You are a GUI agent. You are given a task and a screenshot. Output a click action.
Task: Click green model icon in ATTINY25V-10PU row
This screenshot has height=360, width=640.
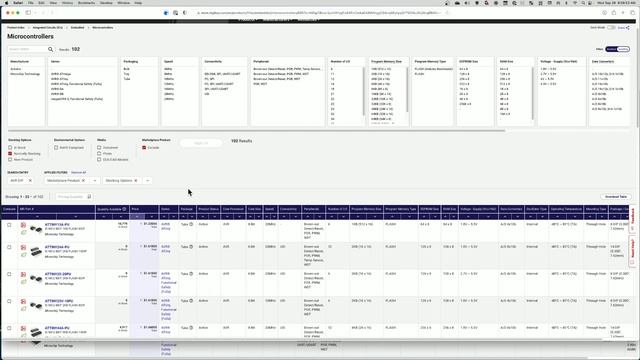(x=24, y=309)
